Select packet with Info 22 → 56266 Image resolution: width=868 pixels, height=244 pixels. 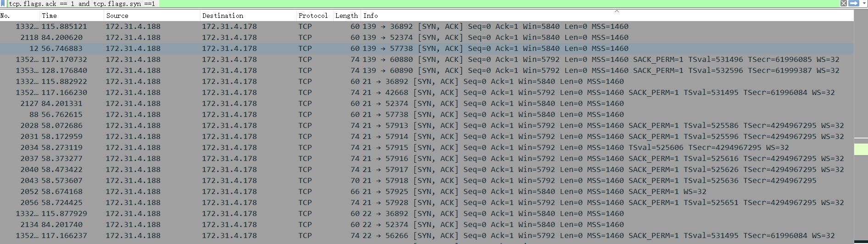[427, 236]
